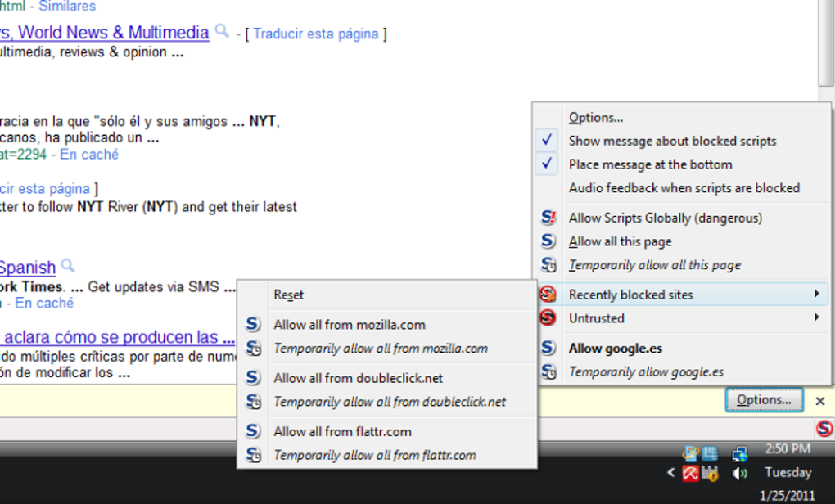The width and height of the screenshot is (835, 504).
Task: Click the magnifier beside World News & Multimedia
Action: pyautogui.click(x=222, y=31)
